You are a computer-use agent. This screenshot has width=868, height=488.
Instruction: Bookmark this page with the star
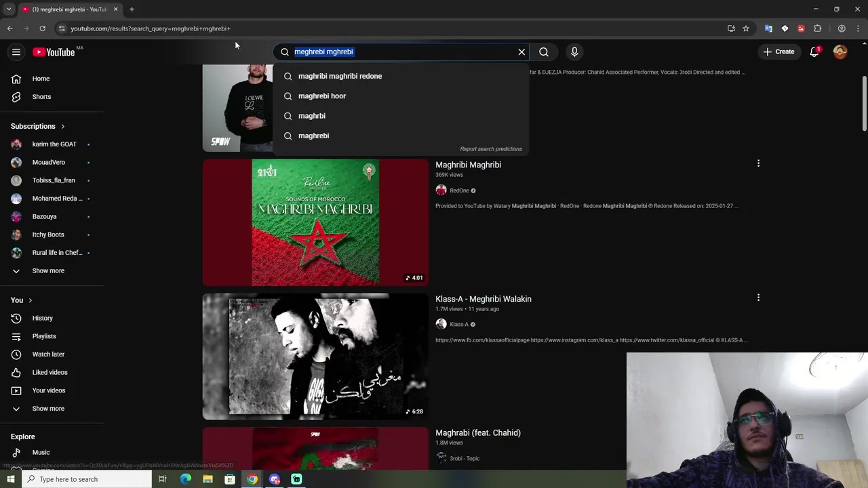(746, 28)
